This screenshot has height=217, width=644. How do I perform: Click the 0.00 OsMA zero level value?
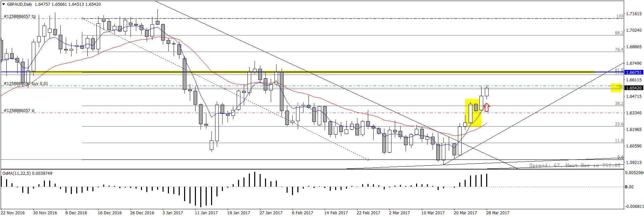pos(629,187)
